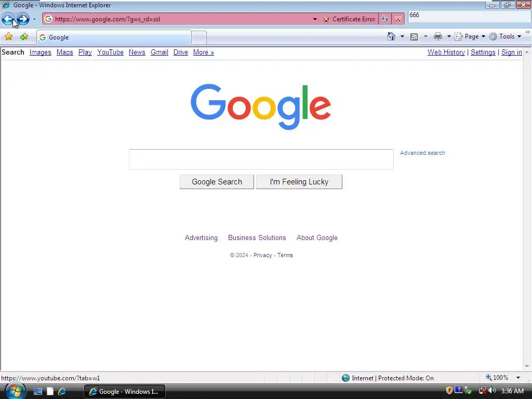Click the Show Desktop quick launch icon
Image resolution: width=532 pixels, height=399 pixels.
point(37,392)
